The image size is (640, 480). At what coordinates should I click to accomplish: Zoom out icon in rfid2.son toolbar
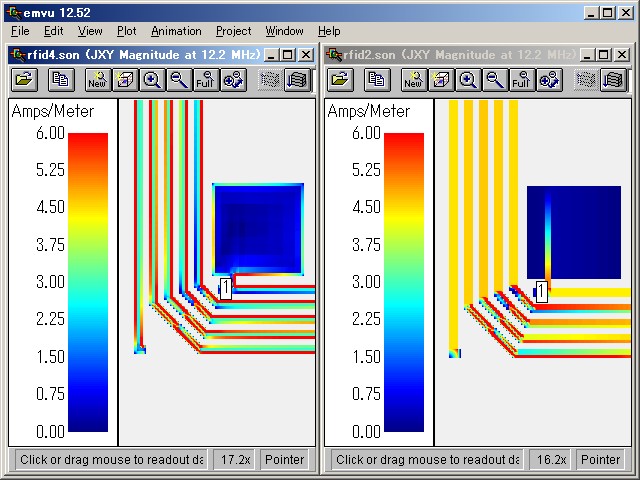click(x=495, y=80)
